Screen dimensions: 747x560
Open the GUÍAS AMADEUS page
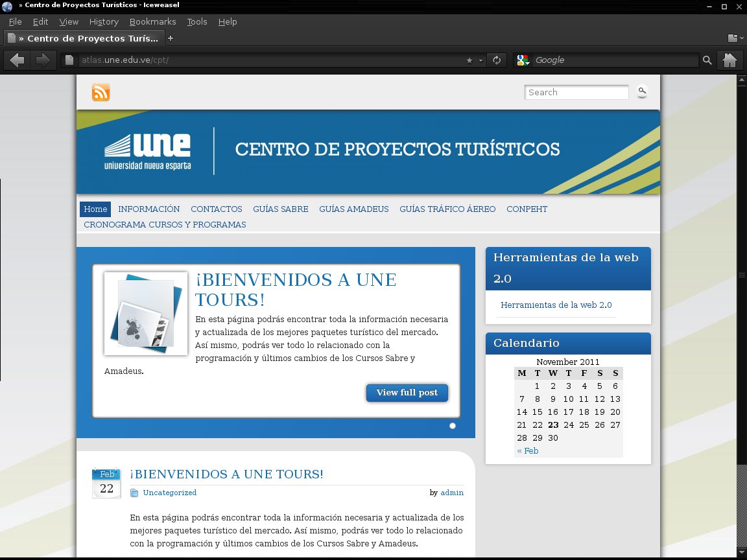354,209
